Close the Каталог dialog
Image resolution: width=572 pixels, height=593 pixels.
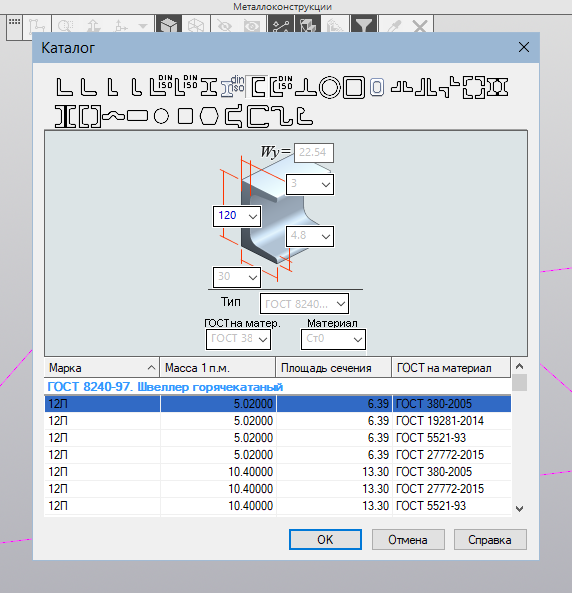tap(524, 47)
